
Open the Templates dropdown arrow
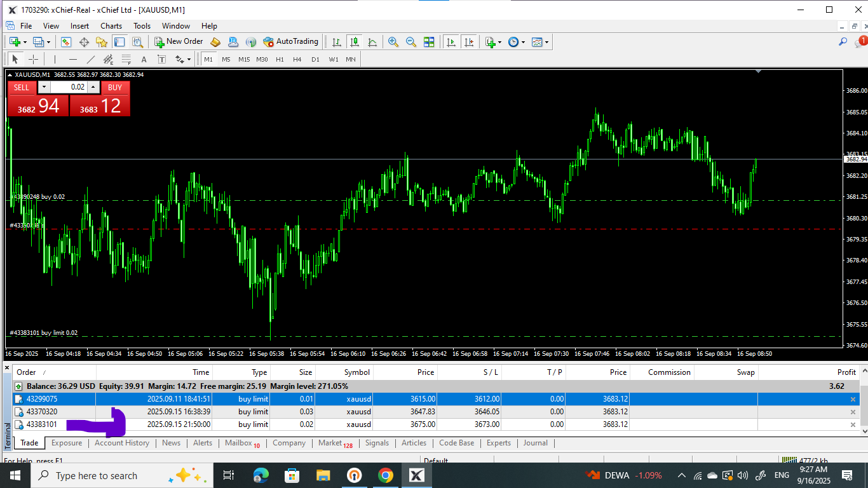(546, 42)
